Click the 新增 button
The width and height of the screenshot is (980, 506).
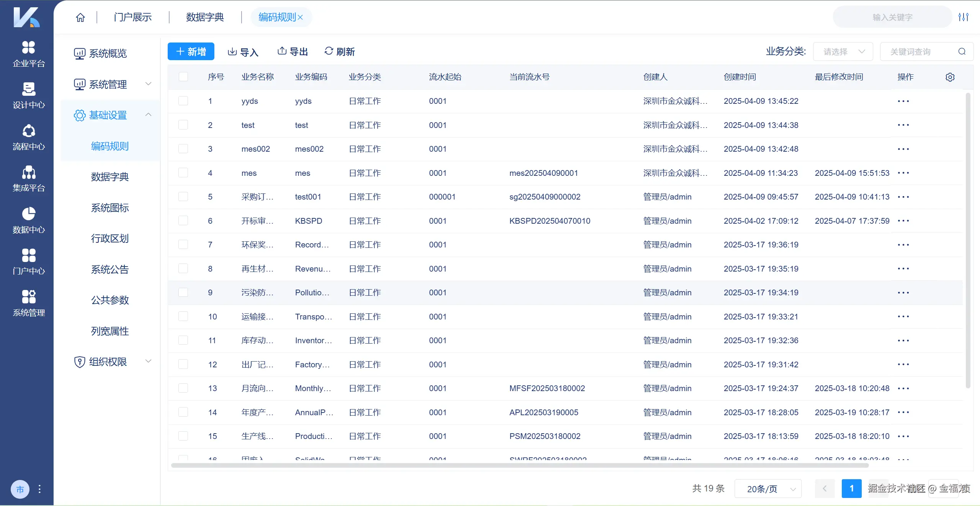191,52
